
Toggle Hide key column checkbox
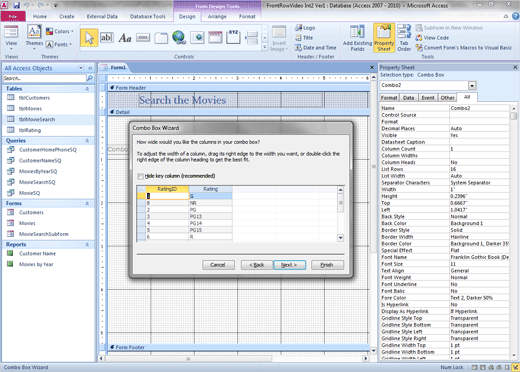click(x=140, y=176)
